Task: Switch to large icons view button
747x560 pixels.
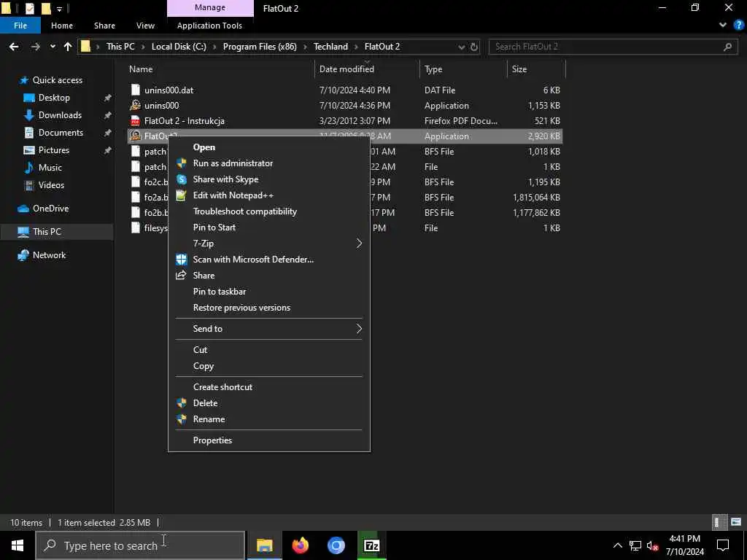Action: [x=736, y=522]
